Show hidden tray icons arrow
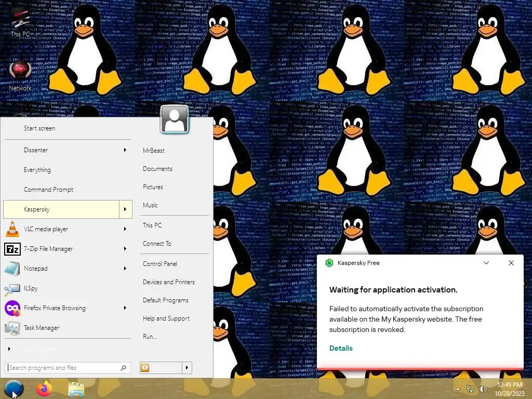532x399 pixels. [458, 389]
